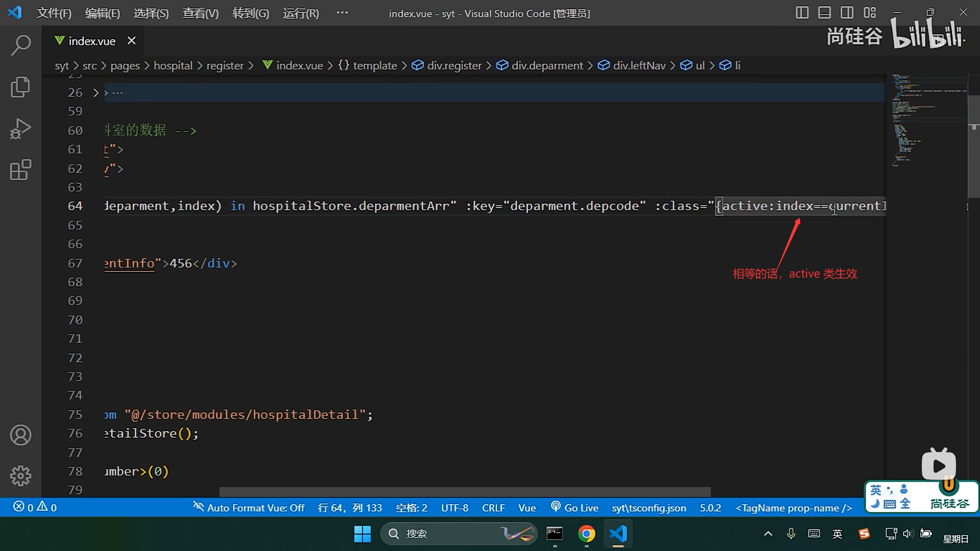980x551 pixels.
Task: Open the overflow menu with three dots
Action: pyautogui.click(x=342, y=13)
